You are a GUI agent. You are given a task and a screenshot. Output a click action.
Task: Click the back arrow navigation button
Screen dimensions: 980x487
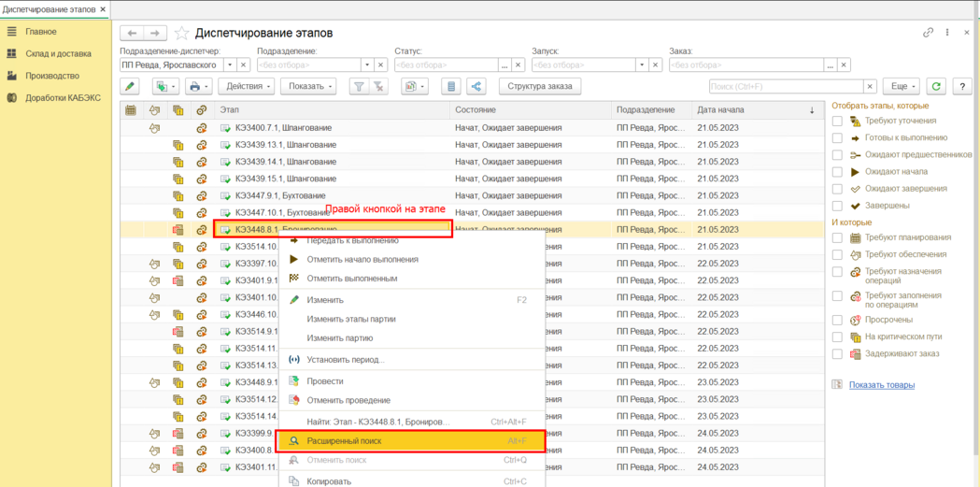[132, 33]
